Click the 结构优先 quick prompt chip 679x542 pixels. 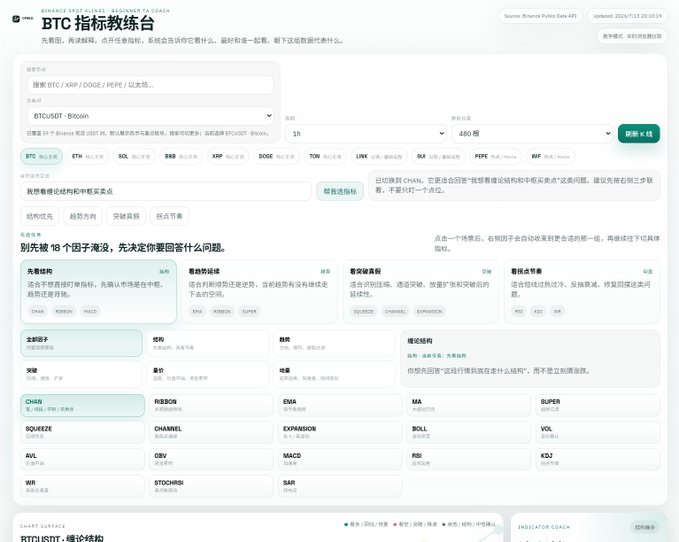40,216
